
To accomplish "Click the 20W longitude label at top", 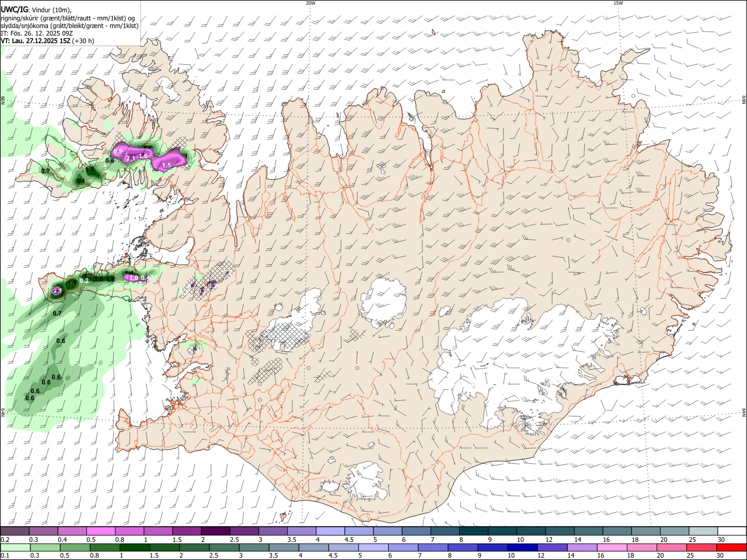I will tap(310, 2).
